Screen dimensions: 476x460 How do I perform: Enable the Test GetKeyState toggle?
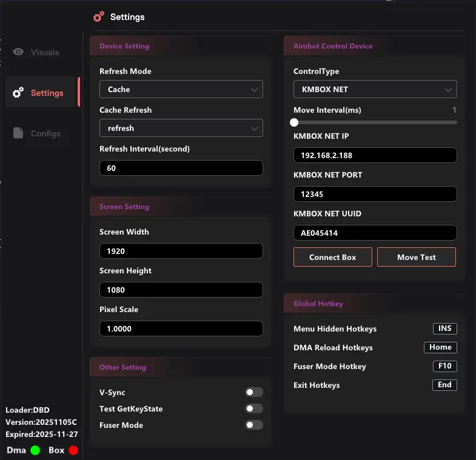253,409
